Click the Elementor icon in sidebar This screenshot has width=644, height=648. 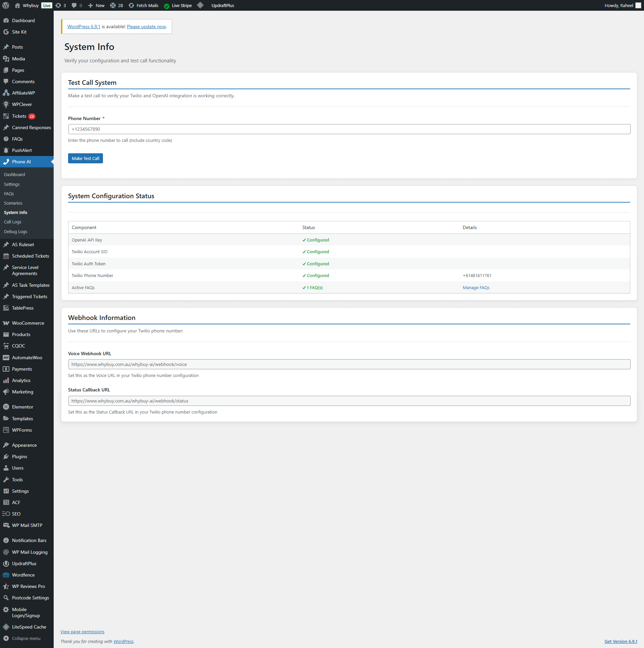[x=6, y=407]
